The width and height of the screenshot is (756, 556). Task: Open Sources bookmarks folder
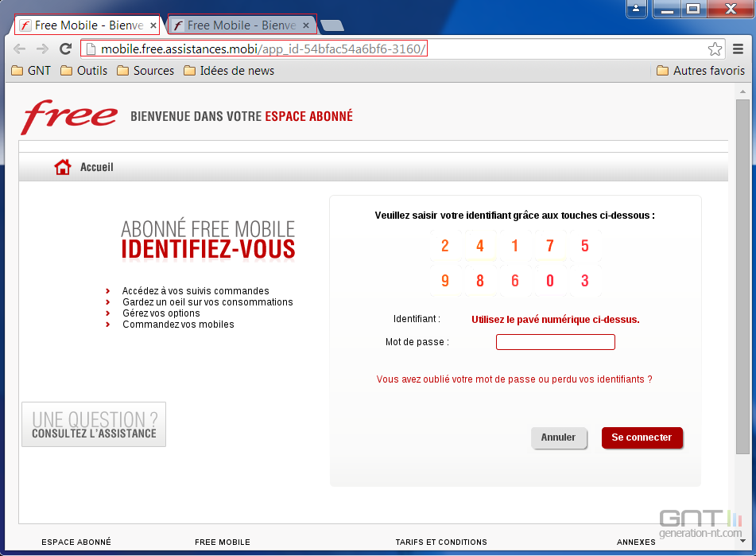tap(145, 71)
